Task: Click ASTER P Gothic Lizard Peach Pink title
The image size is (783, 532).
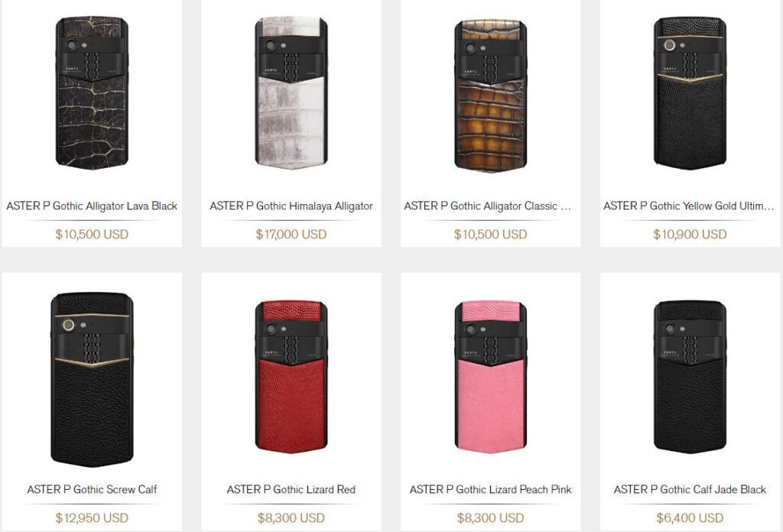Action: (x=490, y=489)
